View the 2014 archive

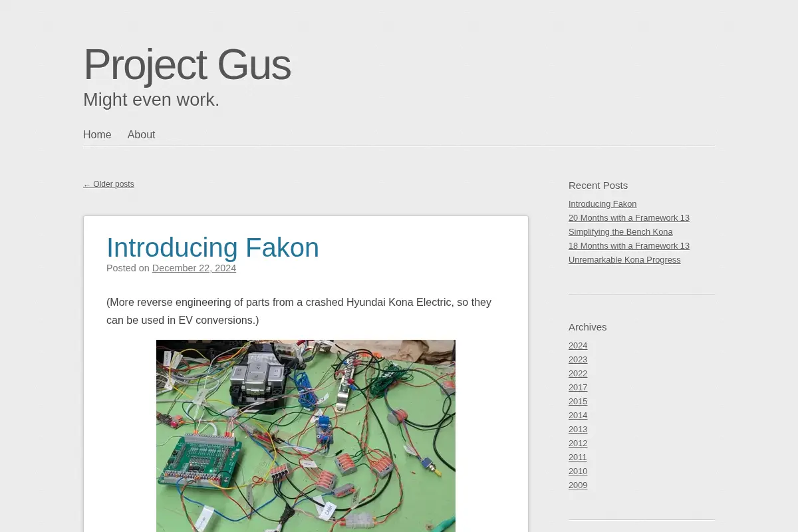(x=578, y=415)
